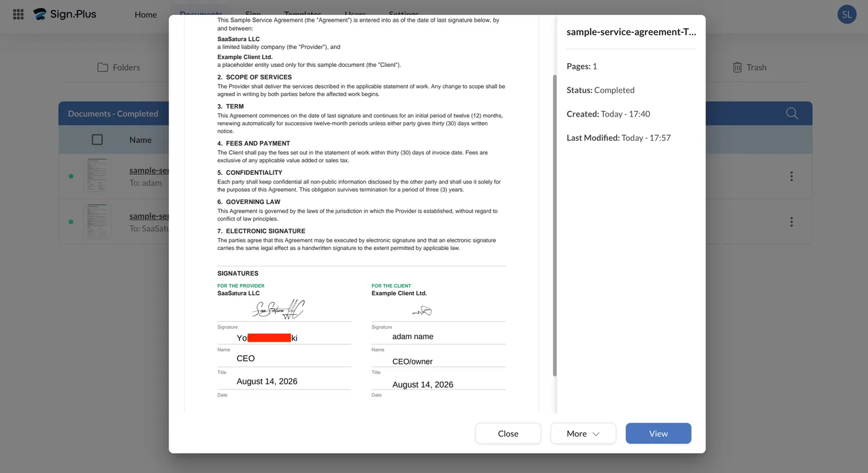The width and height of the screenshot is (868, 473).
Task: Click the 'FOR THE CLIENT' label
Action: (x=391, y=286)
